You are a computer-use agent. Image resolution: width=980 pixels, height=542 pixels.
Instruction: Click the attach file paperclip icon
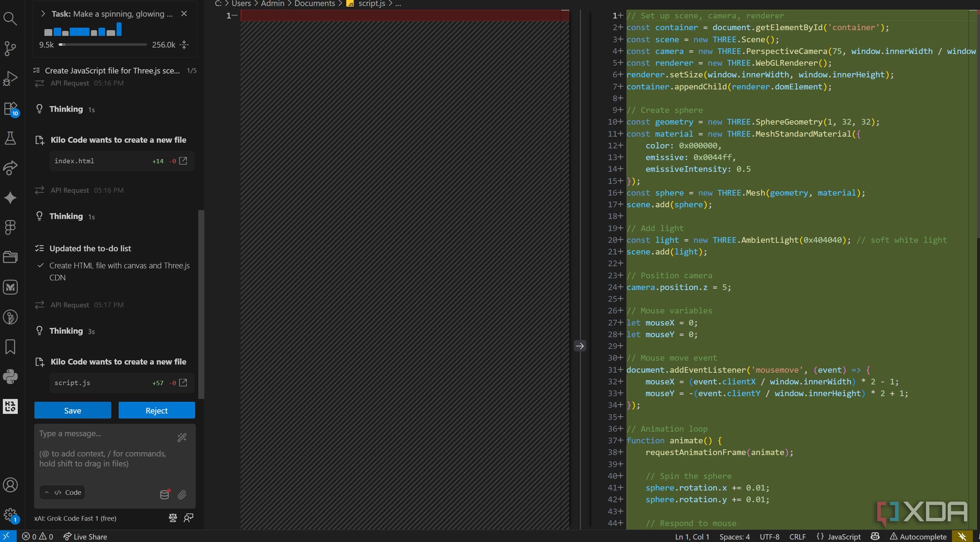click(x=182, y=494)
